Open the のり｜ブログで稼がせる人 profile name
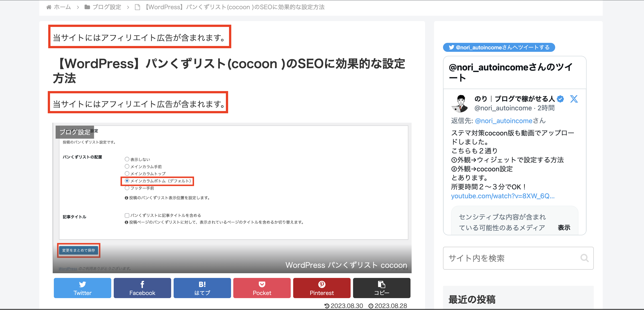 pyautogui.click(x=515, y=99)
